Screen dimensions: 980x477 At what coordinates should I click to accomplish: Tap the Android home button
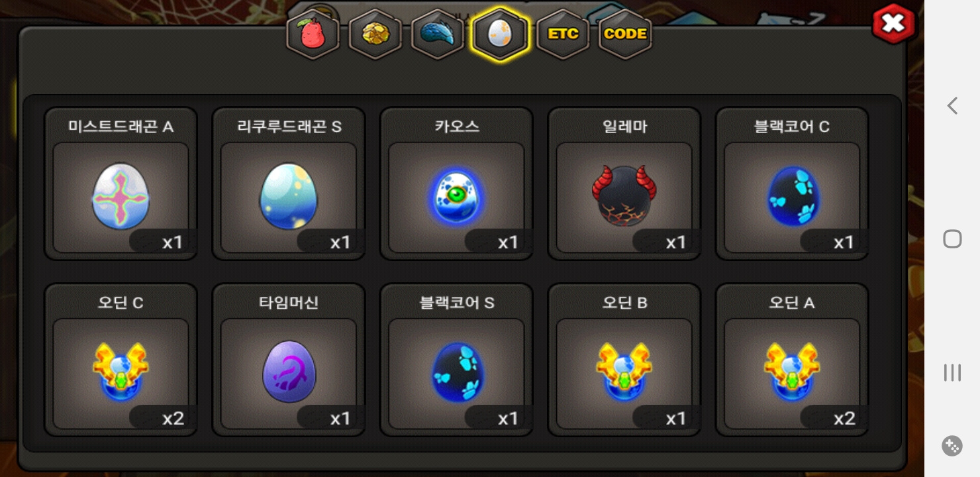tap(952, 238)
